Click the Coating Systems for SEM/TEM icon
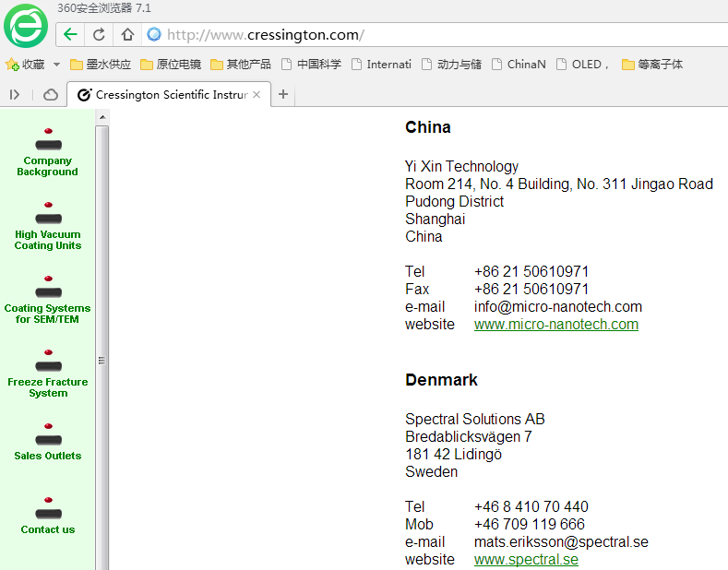This screenshot has width=728, height=570. coord(48,288)
